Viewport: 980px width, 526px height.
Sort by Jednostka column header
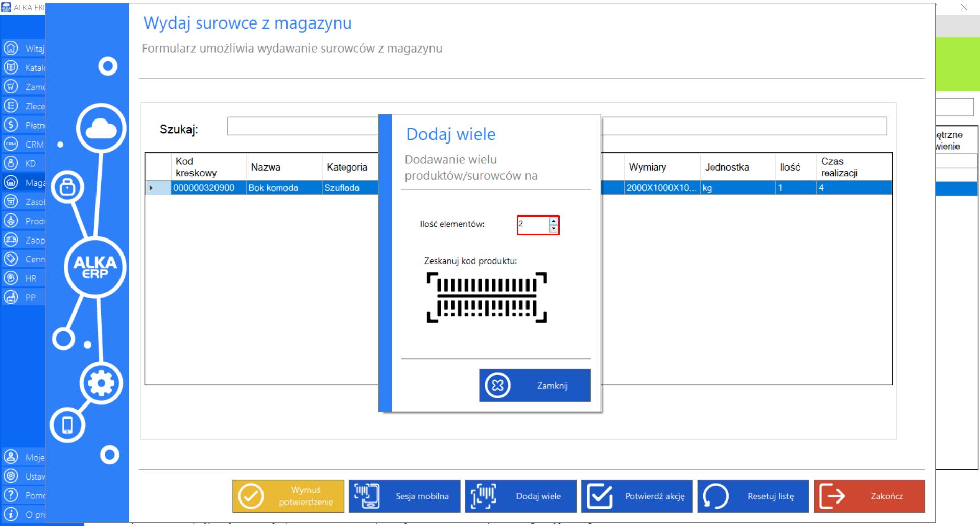pyautogui.click(x=738, y=167)
